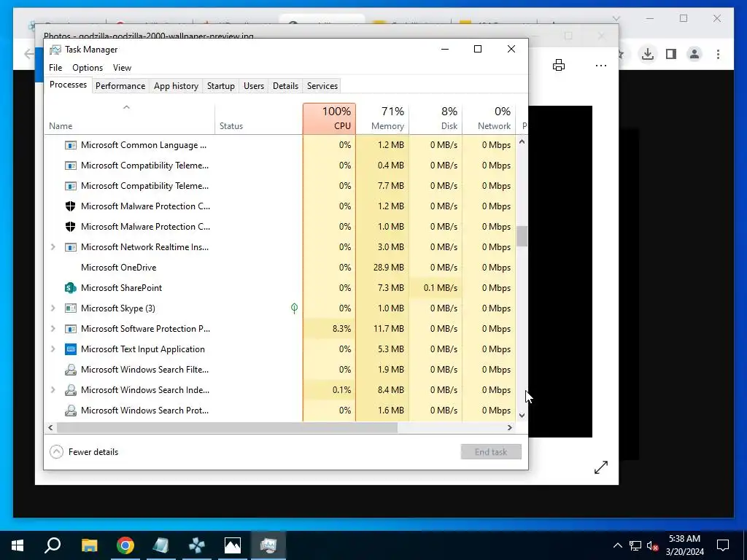This screenshot has height=560, width=747.
Task: Click the Microsoft Text Input Application icon
Action: click(71, 349)
